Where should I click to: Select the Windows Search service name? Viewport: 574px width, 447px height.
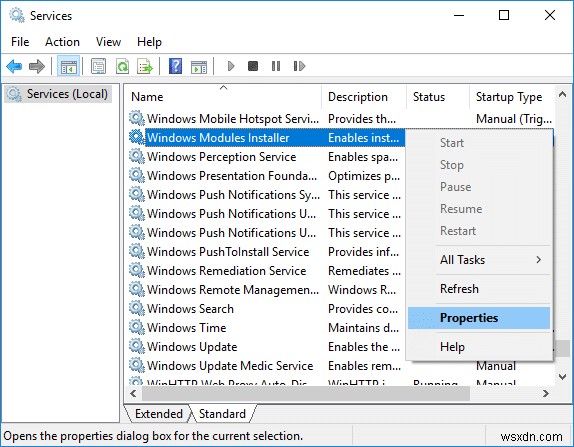190,309
